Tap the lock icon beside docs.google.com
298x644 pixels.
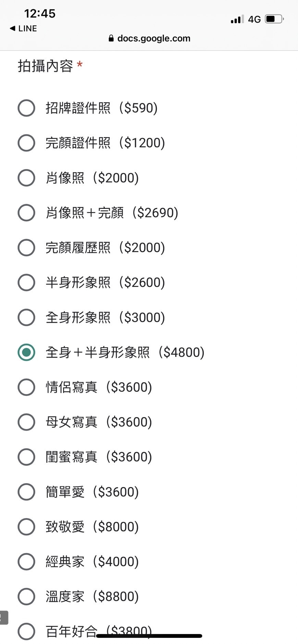point(111,38)
